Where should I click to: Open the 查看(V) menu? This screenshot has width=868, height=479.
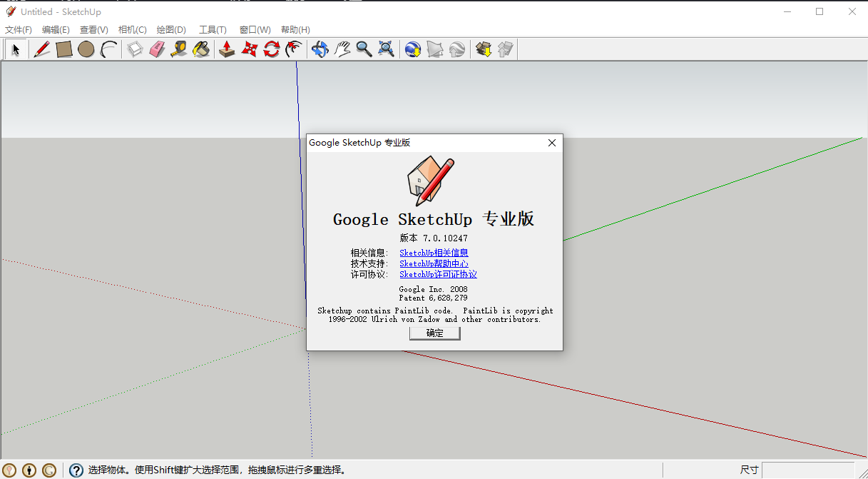93,30
